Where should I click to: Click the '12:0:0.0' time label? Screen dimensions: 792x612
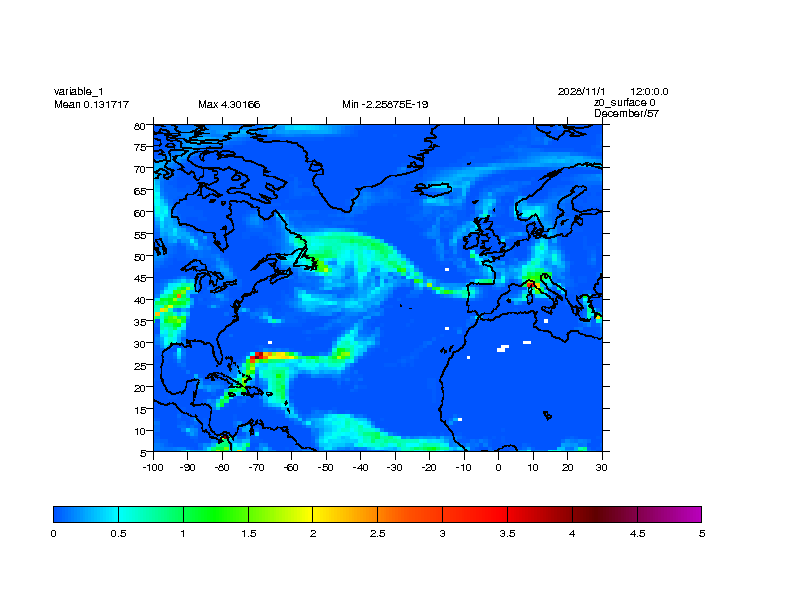(650, 91)
